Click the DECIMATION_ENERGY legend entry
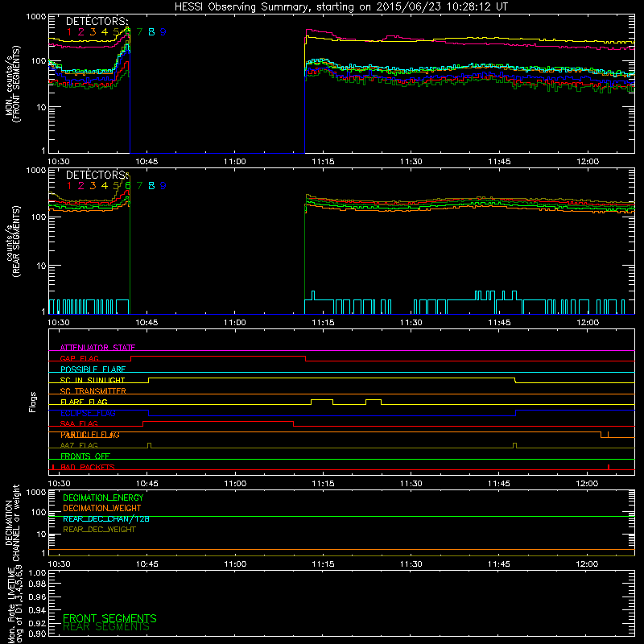The height and width of the screenshot is (644, 644). 103,497
